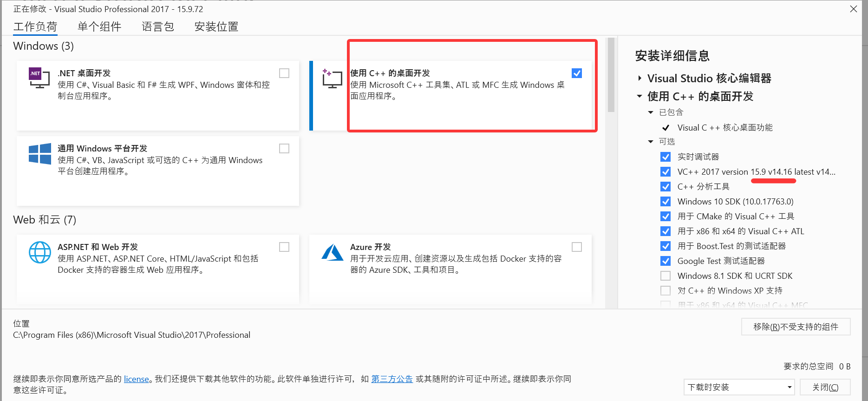Click 移除(R)不受支持的组件 button
Image resolution: width=868 pixels, height=401 pixels.
click(x=796, y=327)
